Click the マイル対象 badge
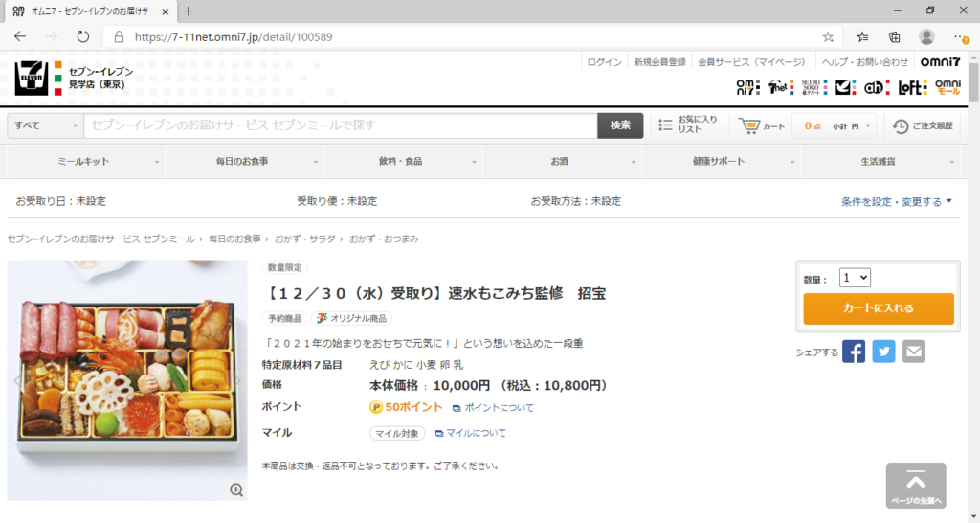The width and height of the screenshot is (980, 523). point(397,433)
